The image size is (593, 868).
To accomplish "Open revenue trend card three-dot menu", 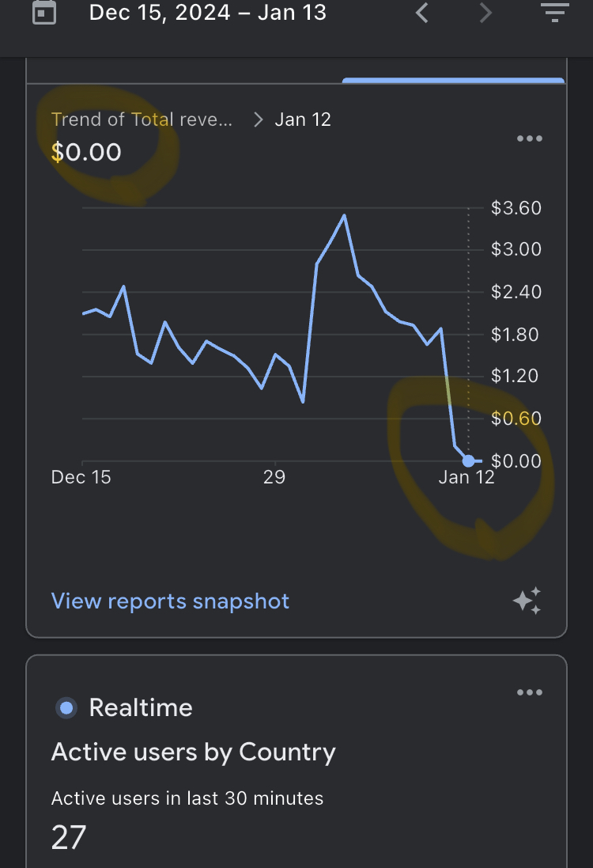I will click(530, 138).
